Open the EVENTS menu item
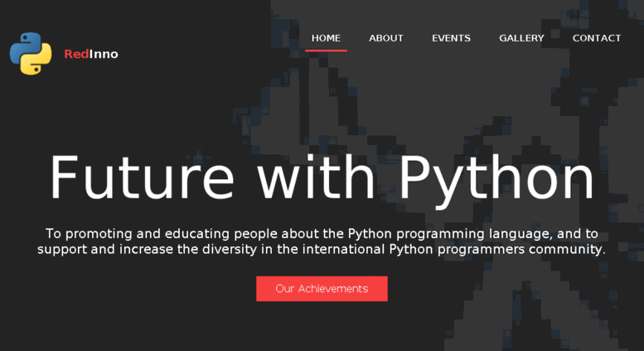Image resolution: width=644 pixels, height=351 pixels. pyautogui.click(x=451, y=38)
